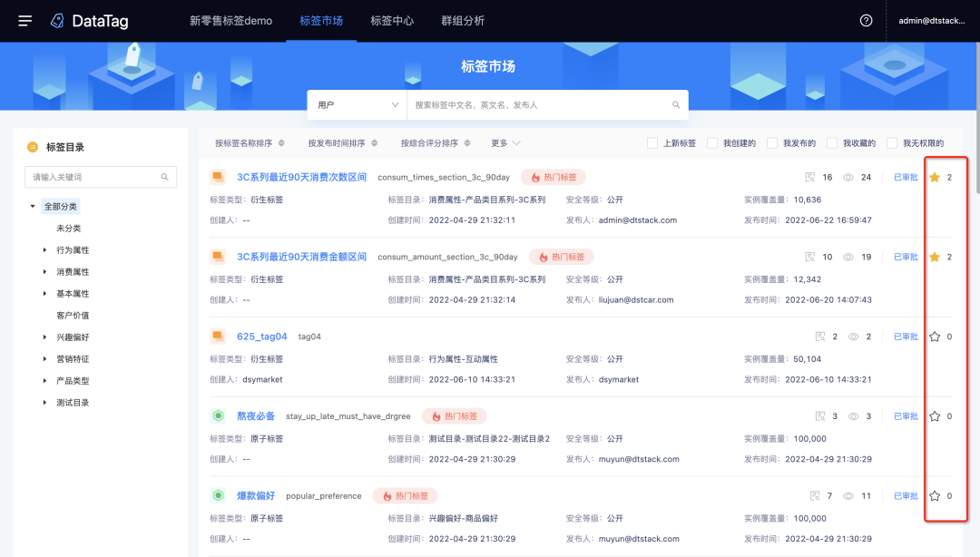980x557 pixels.
Task: Toggle the 我收藏的 checkbox
Action: [x=832, y=143]
